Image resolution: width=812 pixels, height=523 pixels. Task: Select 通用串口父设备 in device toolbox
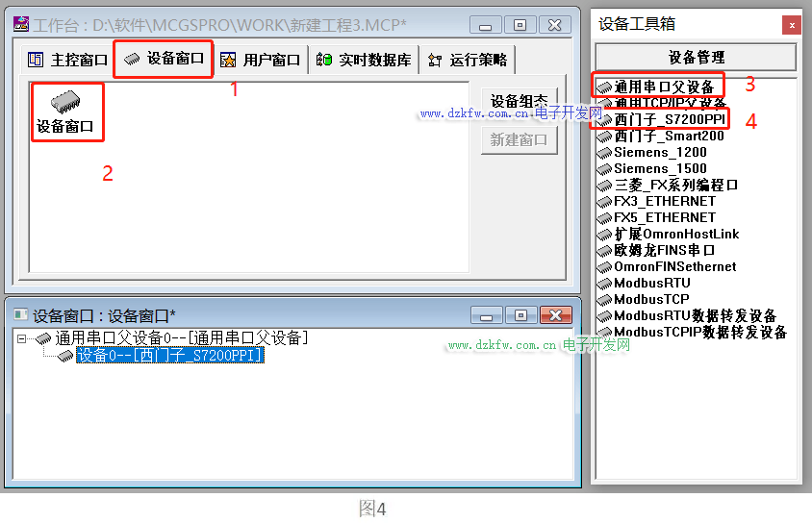pyautogui.click(x=664, y=87)
